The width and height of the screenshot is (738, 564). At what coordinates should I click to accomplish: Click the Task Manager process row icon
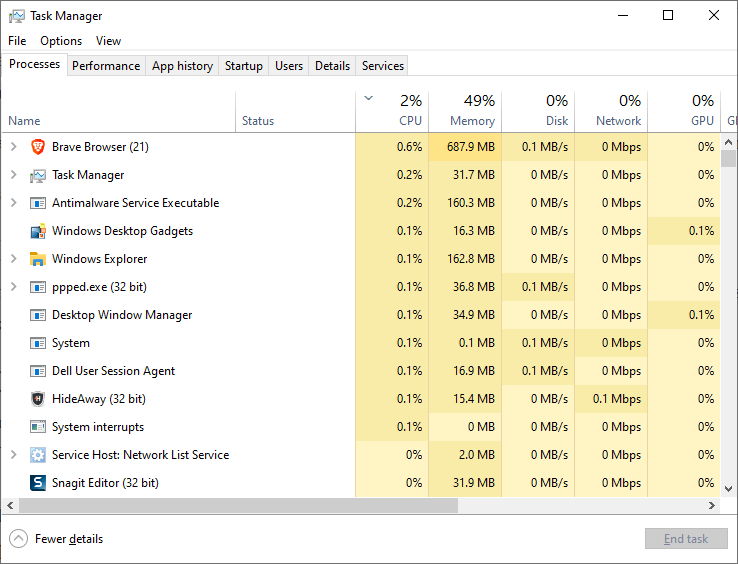click(x=38, y=175)
